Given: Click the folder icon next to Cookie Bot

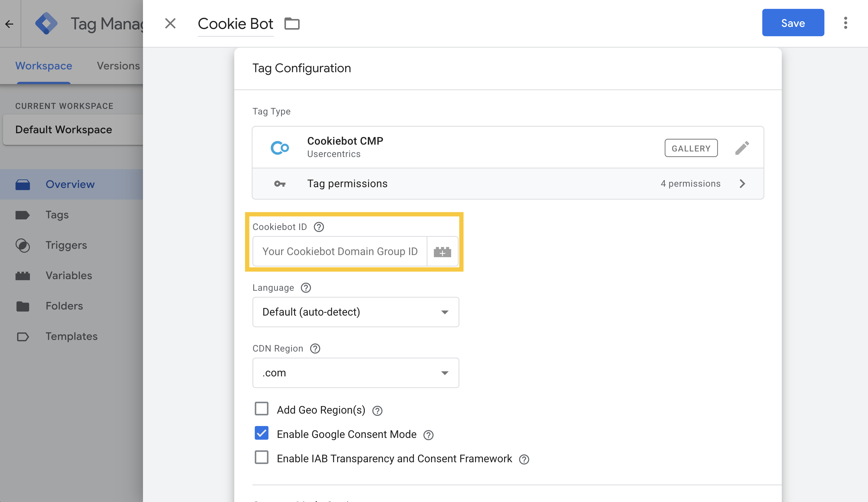Looking at the screenshot, I should [292, 24].
